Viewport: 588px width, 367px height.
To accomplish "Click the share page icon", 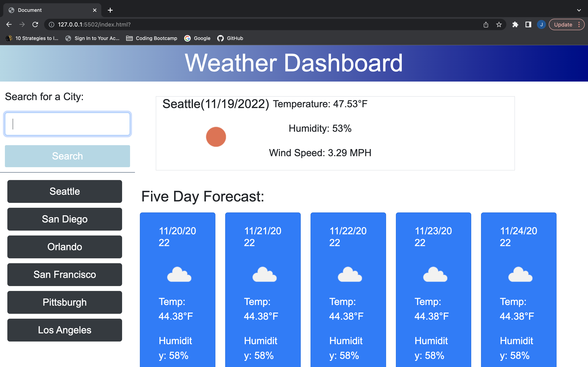I will (486, 24).
